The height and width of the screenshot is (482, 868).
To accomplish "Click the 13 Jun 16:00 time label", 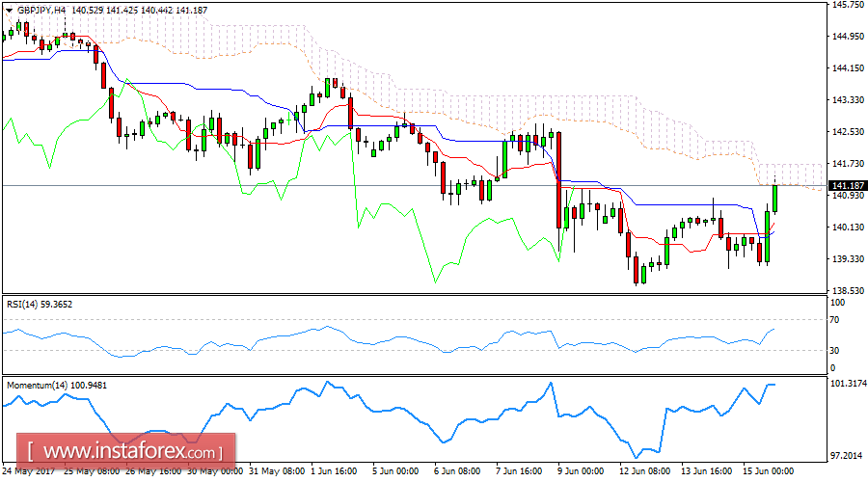I will (706, 471).
